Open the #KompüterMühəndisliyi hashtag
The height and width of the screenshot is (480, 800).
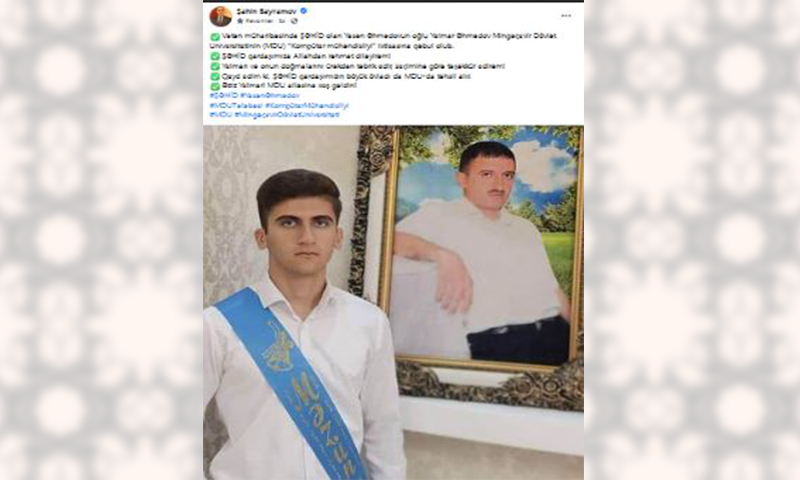307,106
